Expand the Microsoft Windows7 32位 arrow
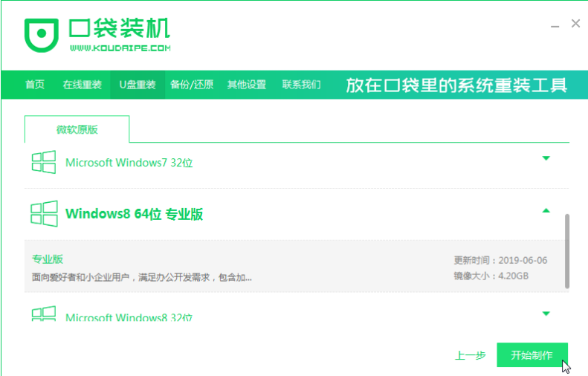Screen dimensions: 588x376 546,158
